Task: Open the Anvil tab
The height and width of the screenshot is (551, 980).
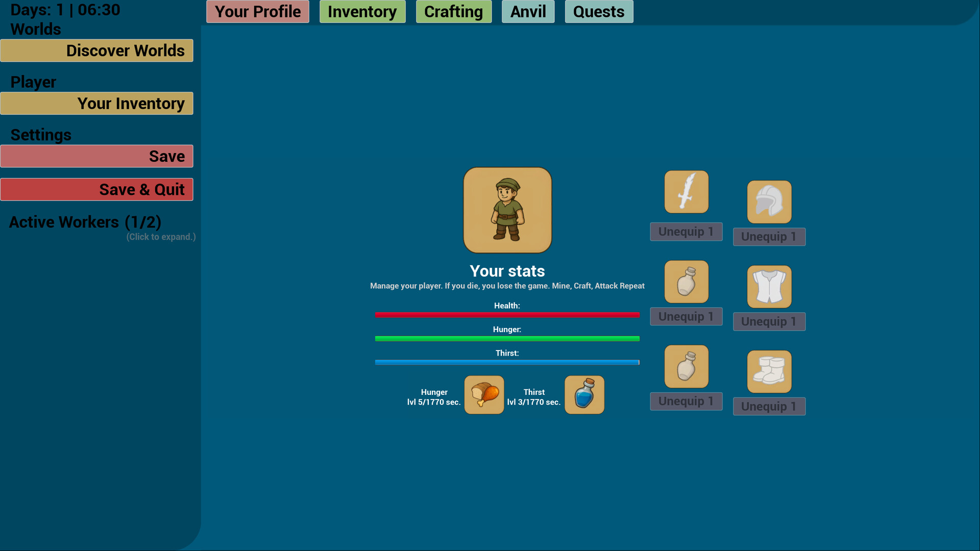Action: coord(528,12)
